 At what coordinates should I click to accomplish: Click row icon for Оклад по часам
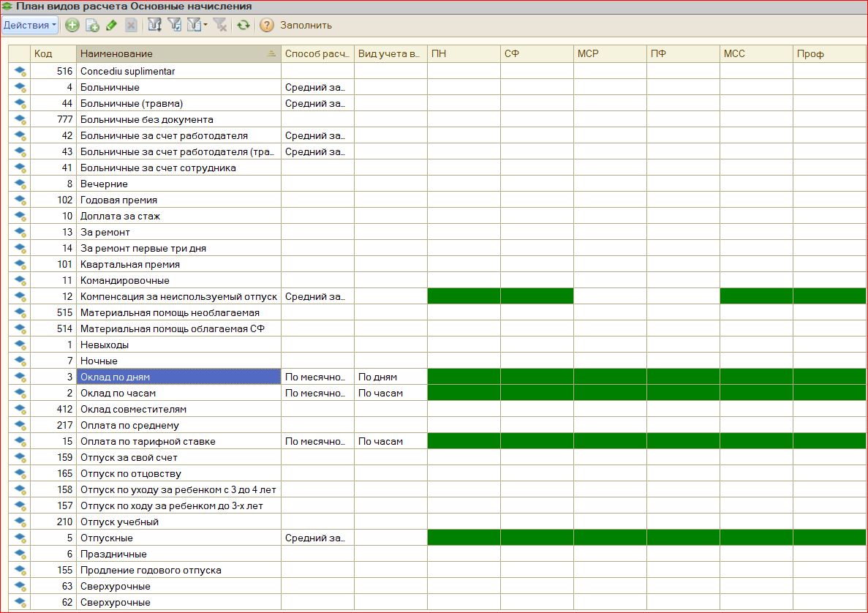click(x=20, y=393)
